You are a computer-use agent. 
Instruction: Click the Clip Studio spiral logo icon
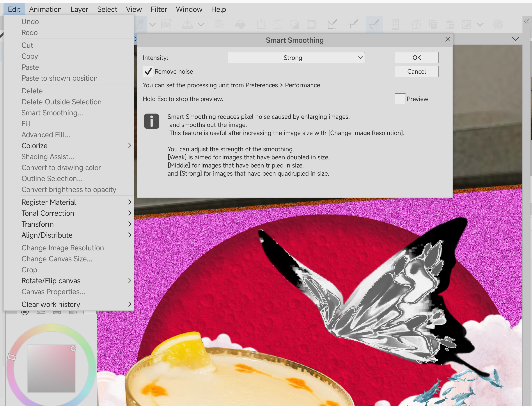[166, 24]
